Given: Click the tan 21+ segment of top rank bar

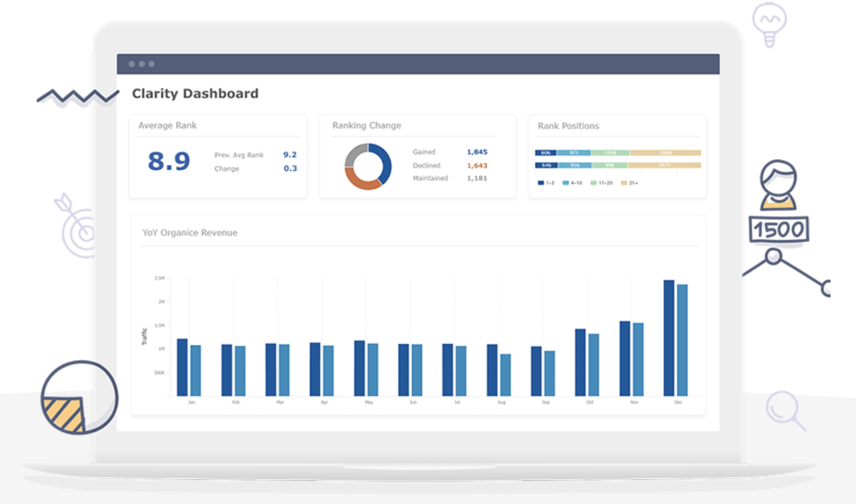Looking at the screenshot, I should click(x=665, y=152).
